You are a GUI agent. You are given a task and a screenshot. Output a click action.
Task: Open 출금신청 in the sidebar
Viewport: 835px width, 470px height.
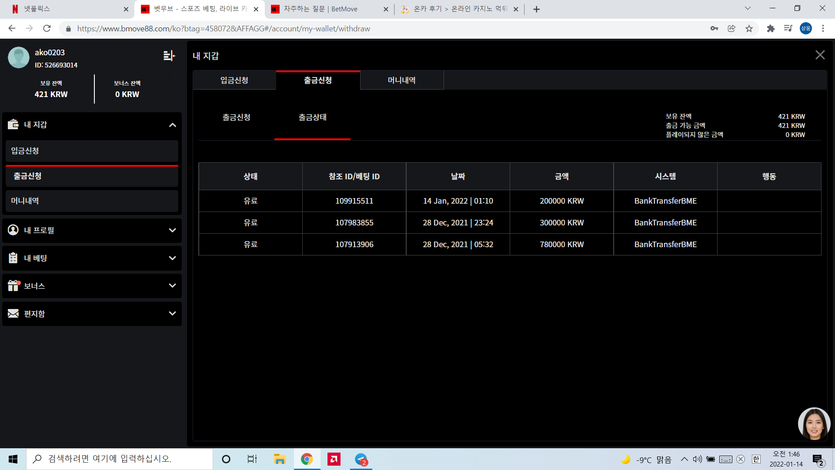(x=92, y=176)
